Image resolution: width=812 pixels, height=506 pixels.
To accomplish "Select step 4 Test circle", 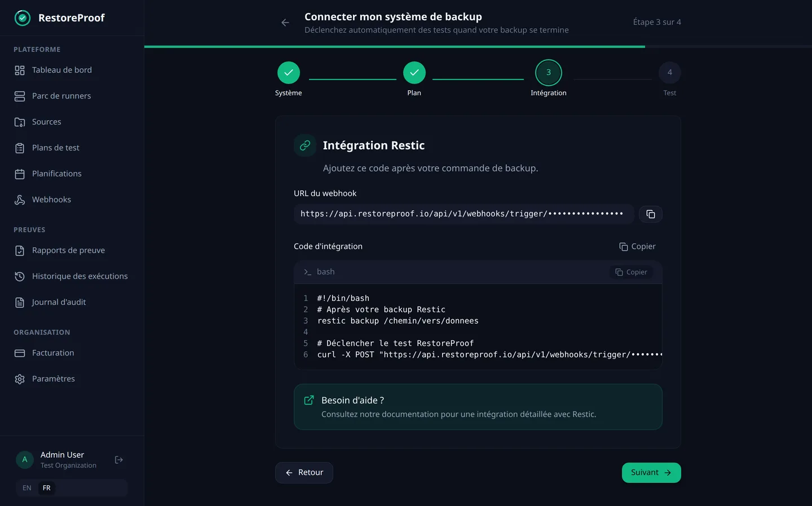I will click(x=670, y=73).
